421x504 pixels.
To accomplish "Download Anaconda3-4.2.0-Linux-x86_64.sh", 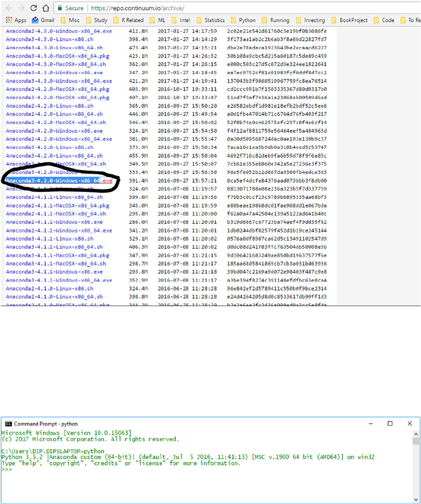I will click(x=54, y=155).
